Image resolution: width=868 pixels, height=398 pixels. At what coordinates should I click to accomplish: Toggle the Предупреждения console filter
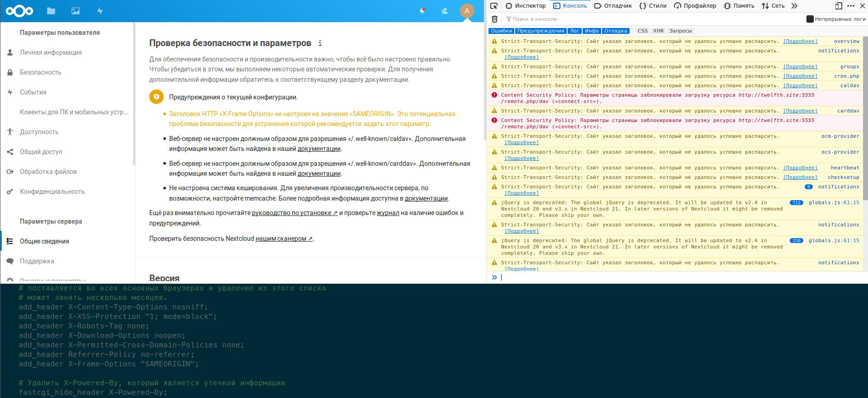pos(541,31)
